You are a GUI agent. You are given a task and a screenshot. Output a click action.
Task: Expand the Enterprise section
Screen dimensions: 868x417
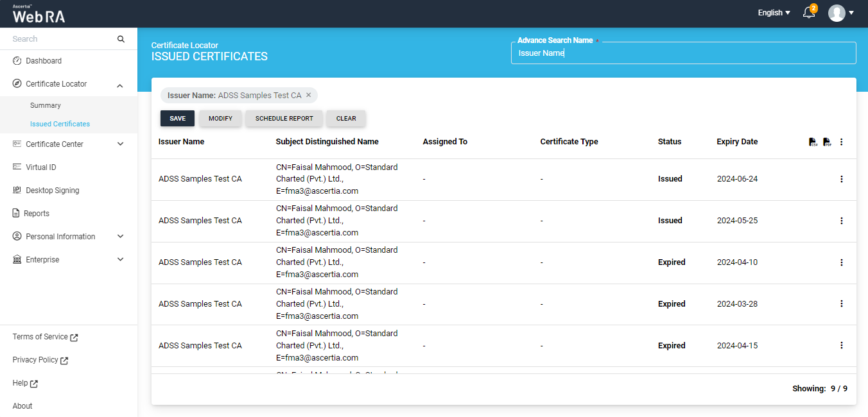[x=120, y=260]
